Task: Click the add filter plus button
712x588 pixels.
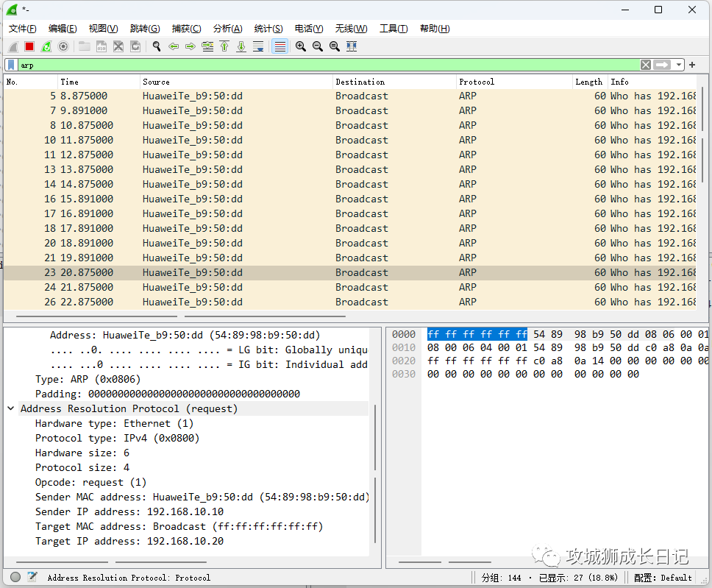Action: coord(692,65)
